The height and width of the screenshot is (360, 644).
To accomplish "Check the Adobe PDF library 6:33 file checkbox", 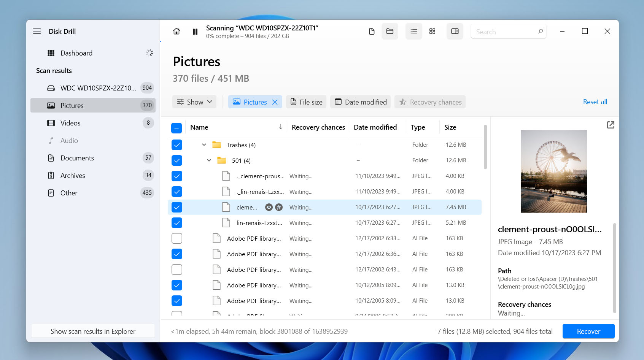I will (x=177, y=238).
